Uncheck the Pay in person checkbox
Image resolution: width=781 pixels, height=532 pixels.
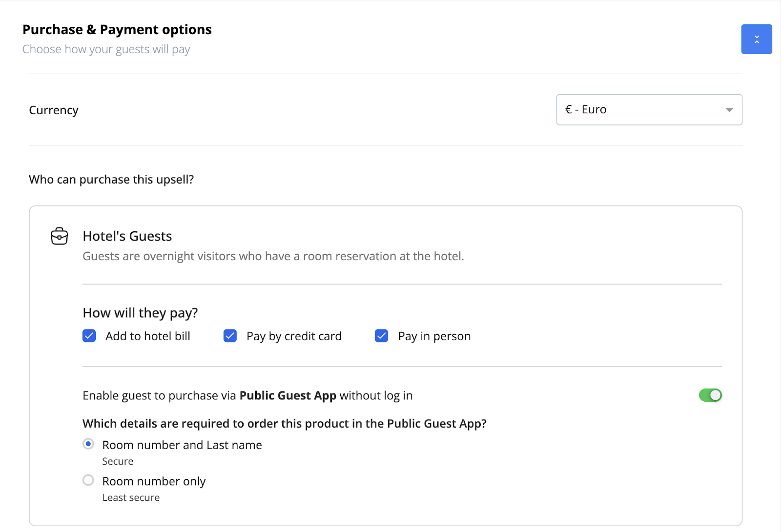pyautogui.click(x=381, y=336)
